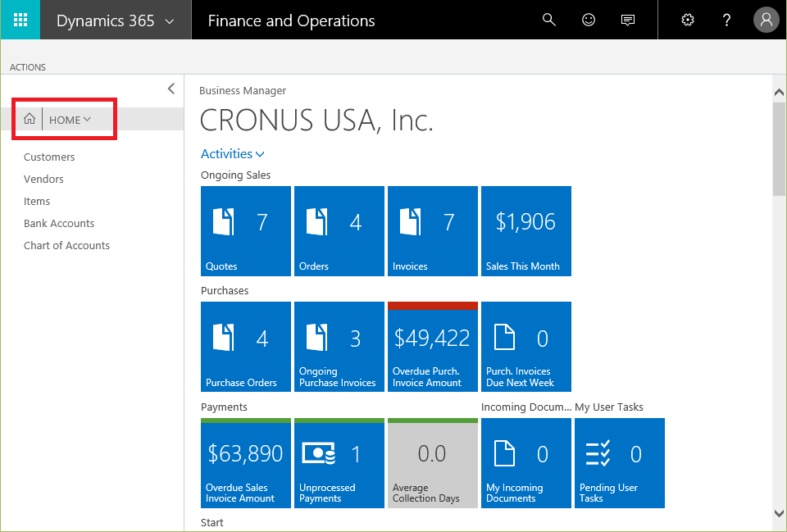
Task: Open Pending User Tasks tile
Action: [620, 463]
